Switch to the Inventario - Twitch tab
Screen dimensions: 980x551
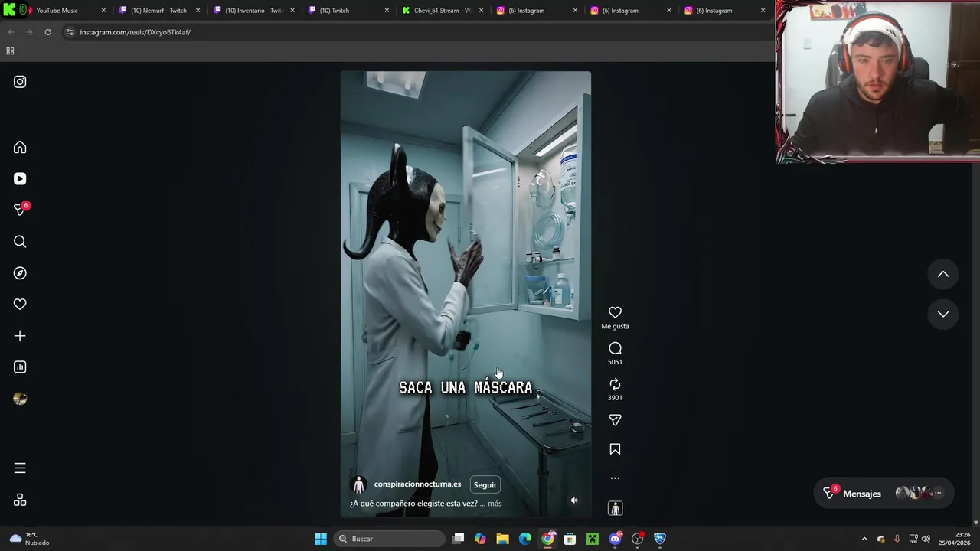253,11
